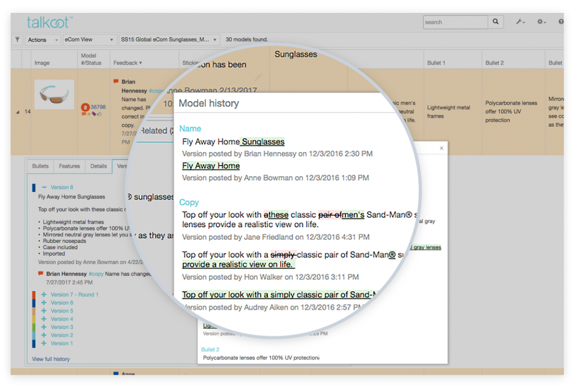
Task: Expand Version 3
Action: (x=44, y=327)
